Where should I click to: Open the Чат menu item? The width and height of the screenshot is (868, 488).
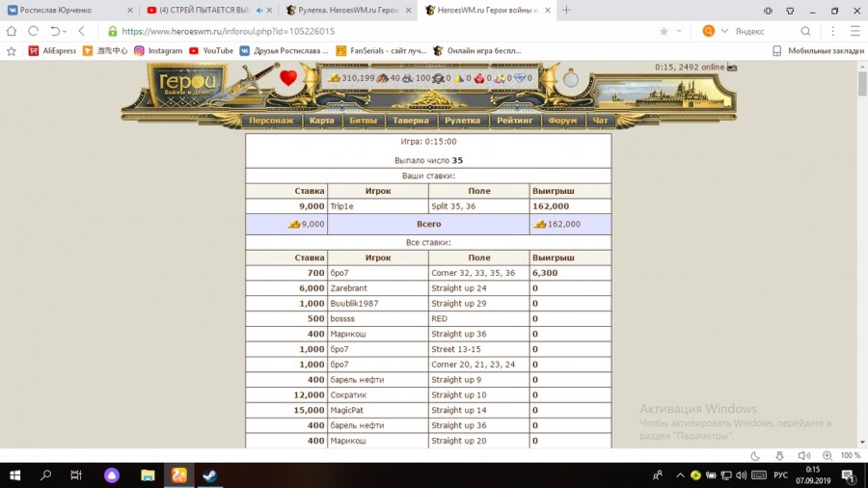600,120
